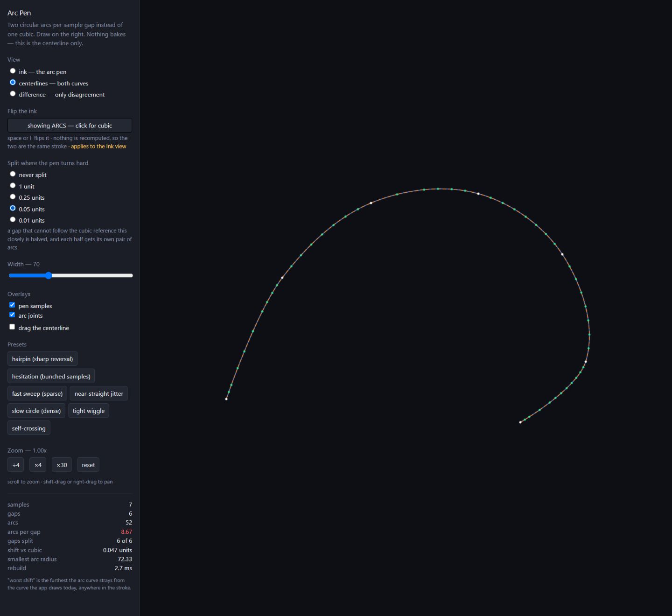Screen dimensions: 672x616
Task: Click the showing ARCS flip button
Action: tap(70, 126)
